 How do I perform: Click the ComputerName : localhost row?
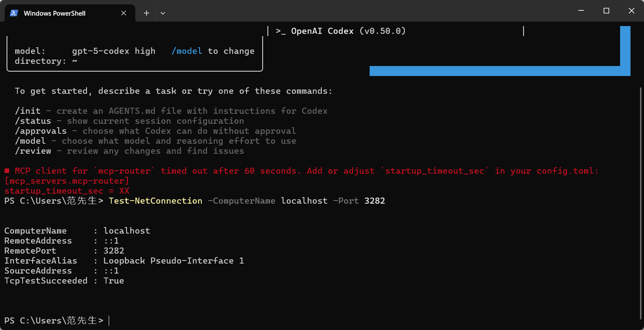(77, 231)
